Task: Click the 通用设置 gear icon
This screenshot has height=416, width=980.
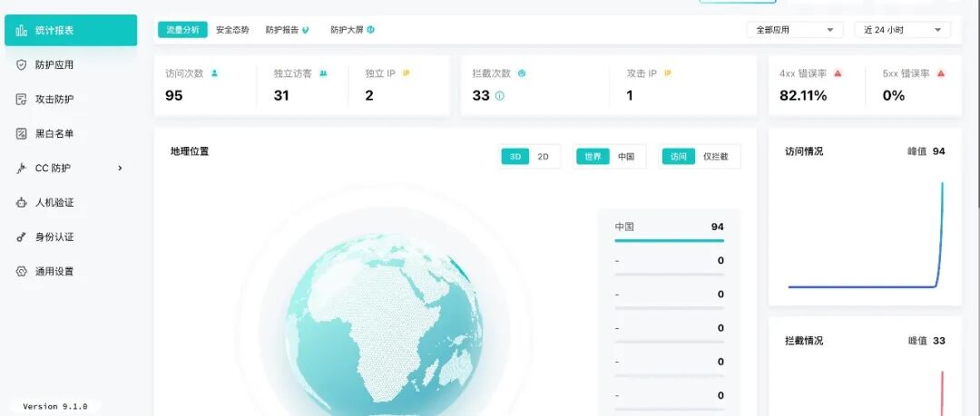Action: tap(22, 271)
